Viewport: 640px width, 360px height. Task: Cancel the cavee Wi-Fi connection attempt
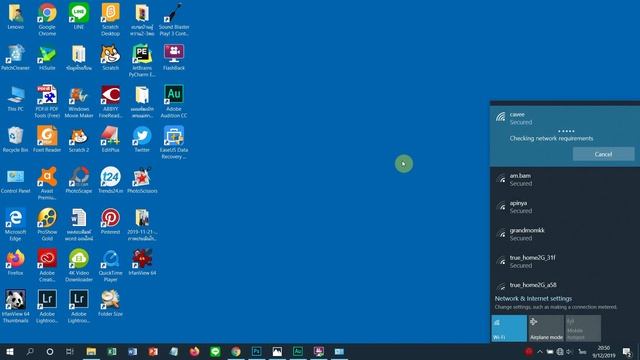pos(603,154)
